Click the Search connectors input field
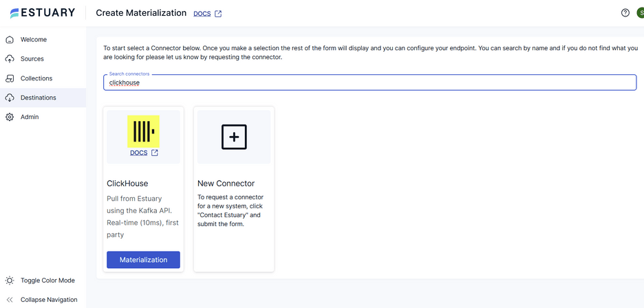Screen dimensions: 644x308 point(369,82)
